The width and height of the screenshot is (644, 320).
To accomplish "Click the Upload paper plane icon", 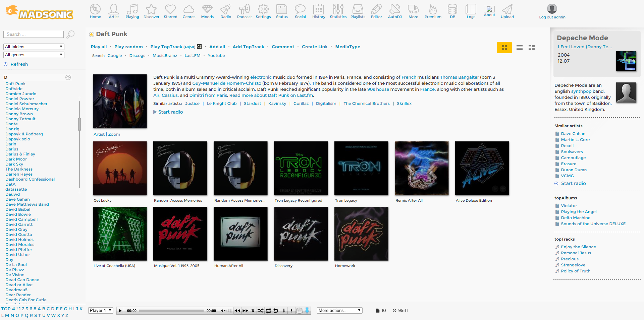I will point(507,11).
